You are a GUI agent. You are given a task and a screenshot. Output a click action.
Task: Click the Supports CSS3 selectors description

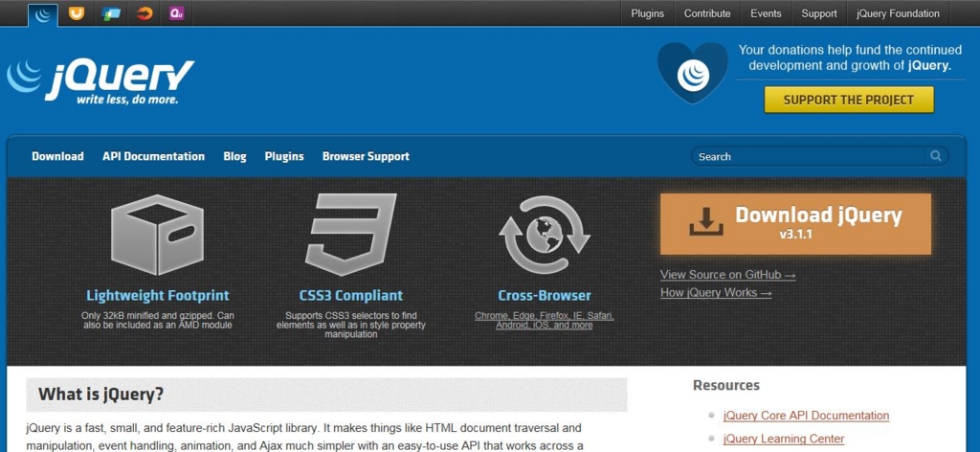click(350, 325)
